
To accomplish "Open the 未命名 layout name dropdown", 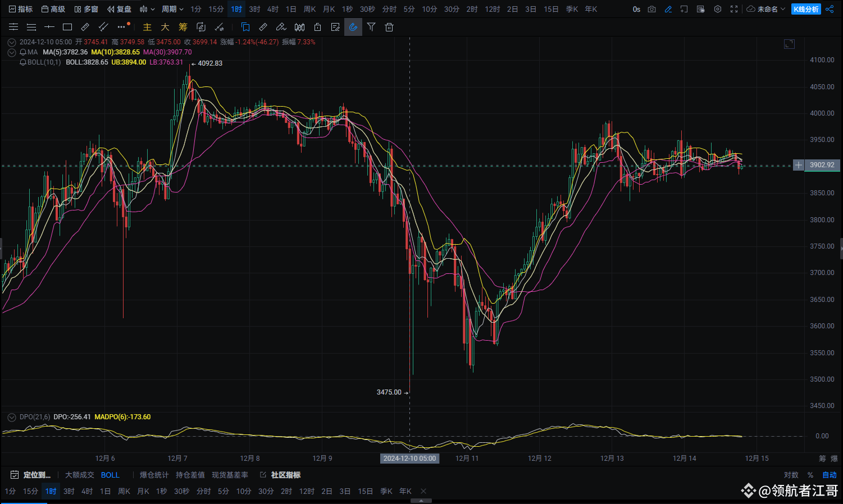I will [x=766, y=9].
